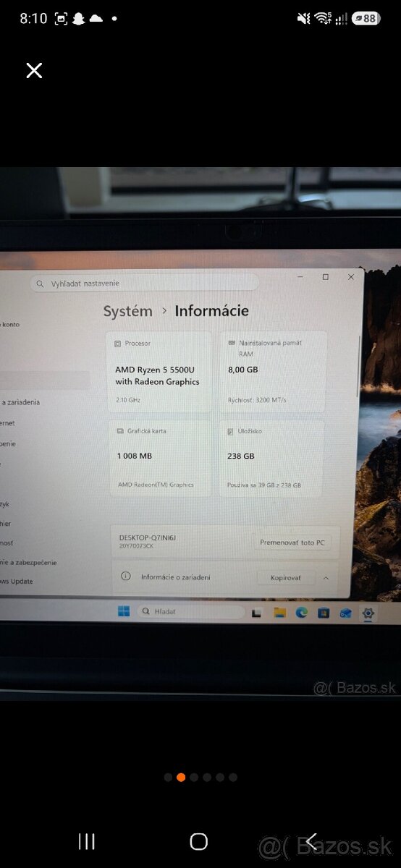Open the Bluetooth a zariadenia sidebar item

coord(20,402)
